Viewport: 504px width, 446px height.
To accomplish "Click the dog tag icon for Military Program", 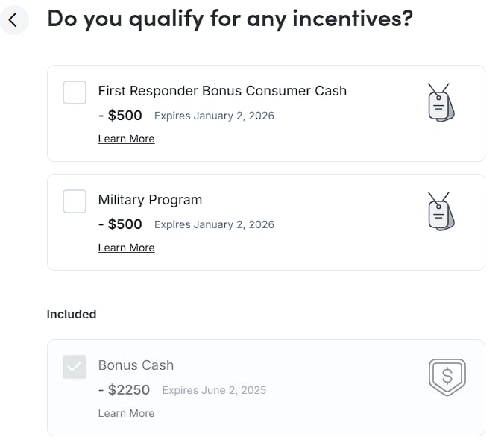I will click(x=440, y=212).
